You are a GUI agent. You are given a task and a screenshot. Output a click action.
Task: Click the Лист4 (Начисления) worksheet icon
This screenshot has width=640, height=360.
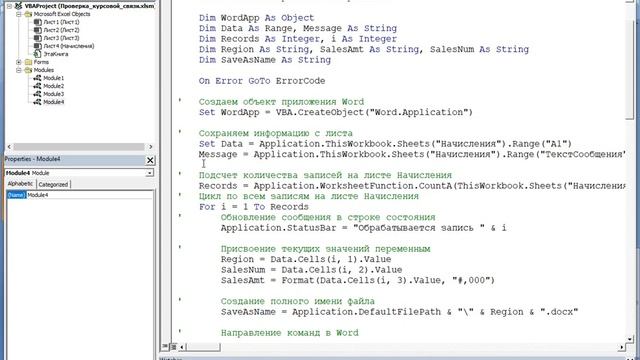38,46
